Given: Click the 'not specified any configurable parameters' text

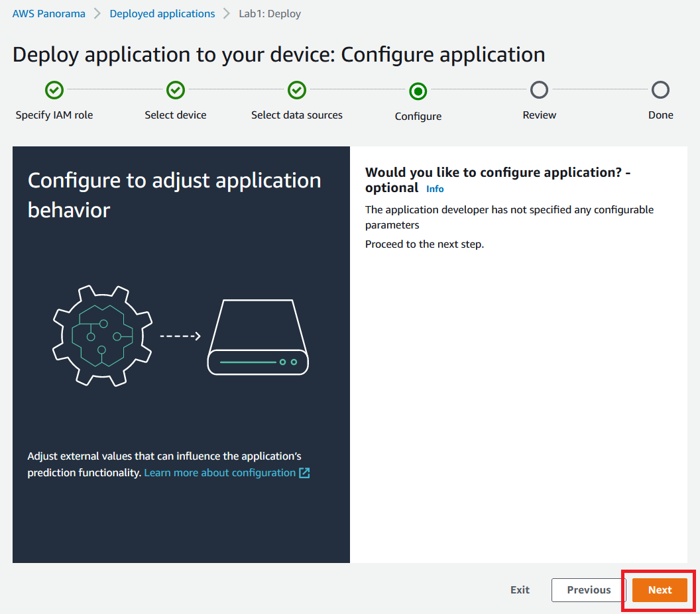Looking at the screenshot, I should 509,217.
